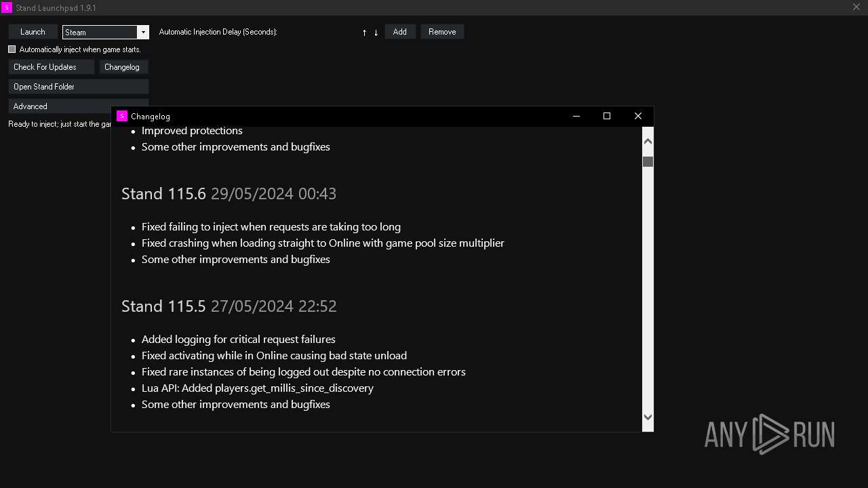Click 'Fixed activating while in Online' entry

pos(274,356)
